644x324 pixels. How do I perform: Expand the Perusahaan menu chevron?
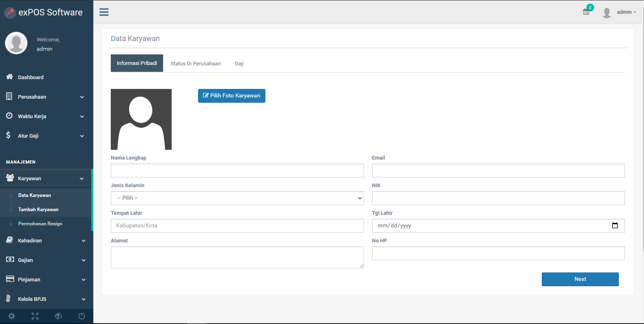point(82,97)
